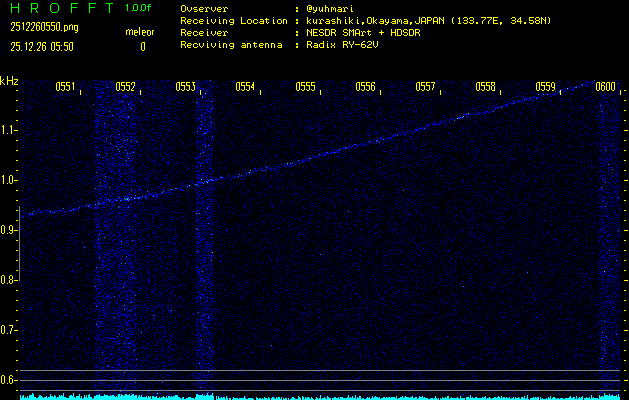Click the 0.9 kHz frequency label
The width and height of the screenshot is (629, 400).
[9, 230]
